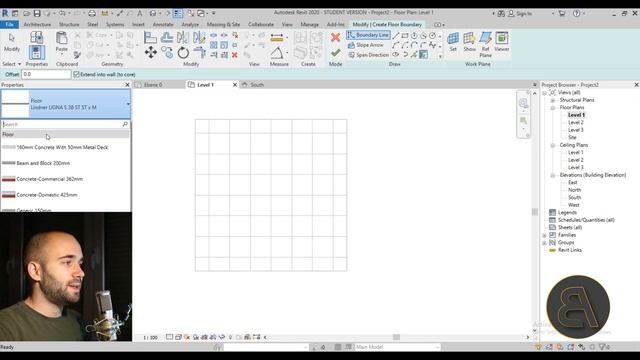This screenshot has width=640, height=360.
Task: Select the Align tool
Action: [x=150, y=38]
